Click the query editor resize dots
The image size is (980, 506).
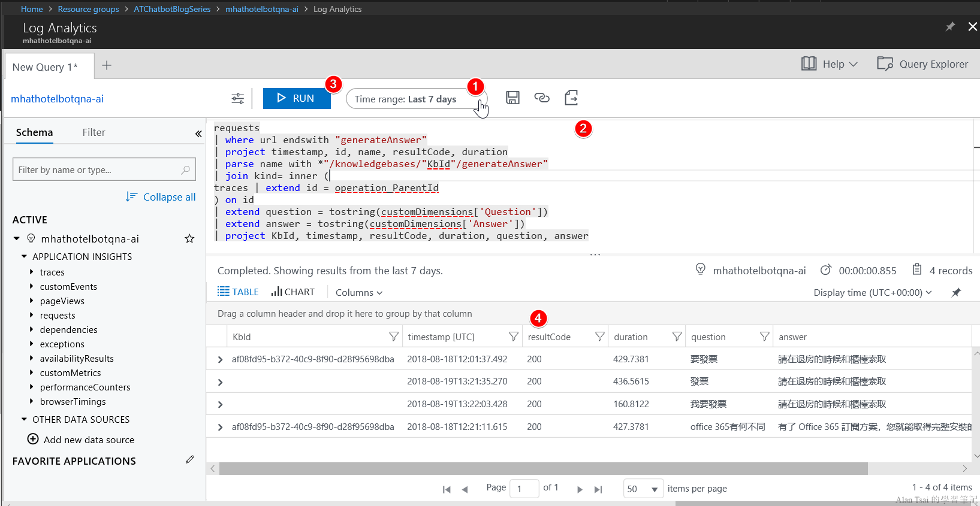595,254
